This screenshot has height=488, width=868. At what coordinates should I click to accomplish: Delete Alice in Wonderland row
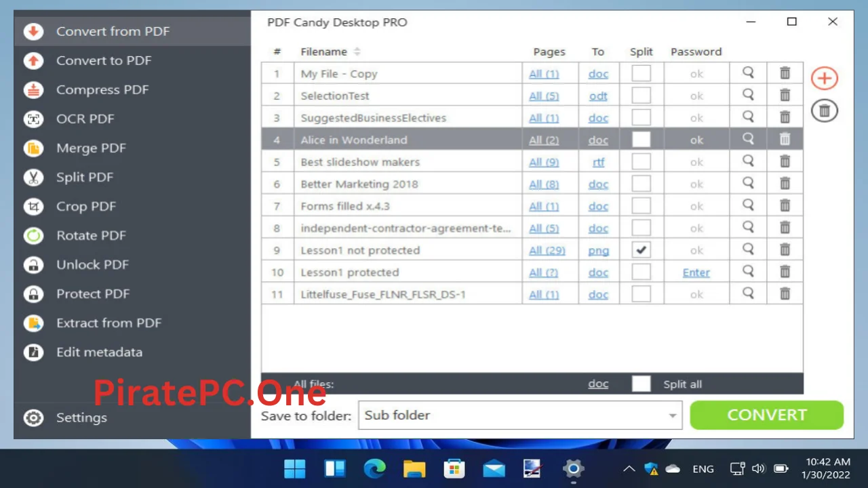(785, 139)
